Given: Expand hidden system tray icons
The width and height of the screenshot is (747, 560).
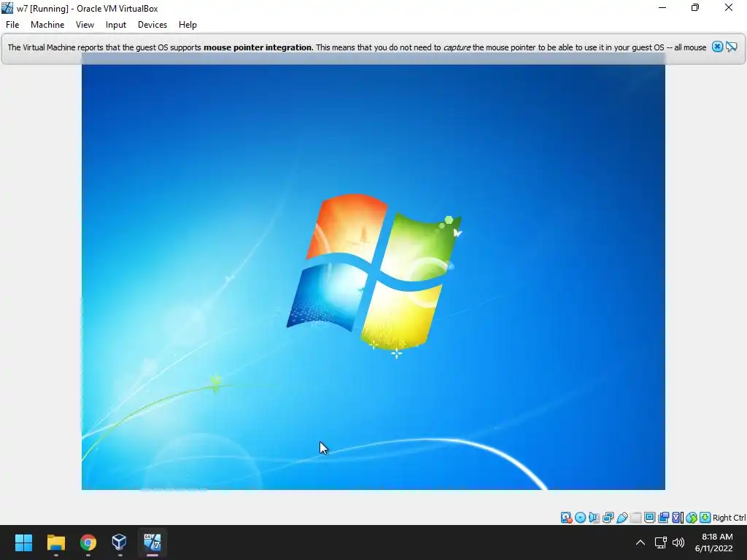Looking at the screenshot, I should coord(640,542).
